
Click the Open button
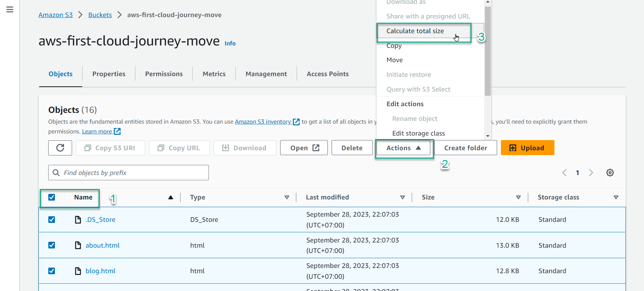[304, 148]
